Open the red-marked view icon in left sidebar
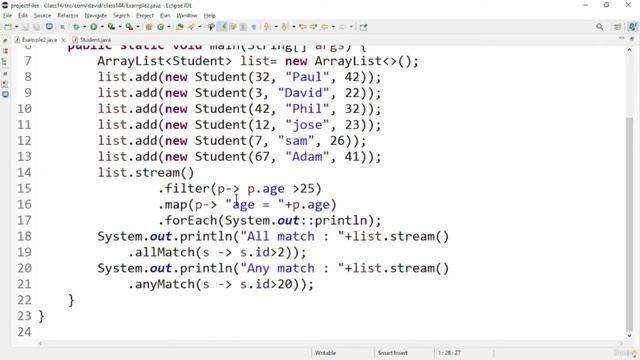 coord(5,84)
